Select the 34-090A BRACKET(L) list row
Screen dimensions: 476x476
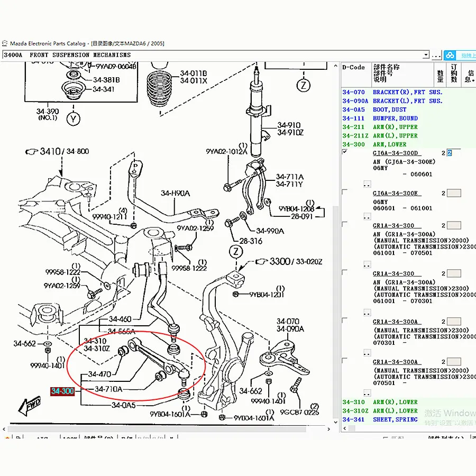(408, 101)
